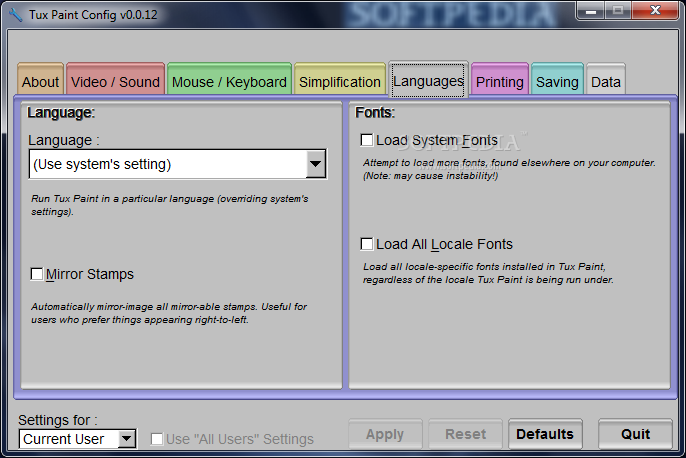Viewport: 686px width, 458px height.
Task: Click the "Automatically mirror-image all mirror-able stamps" text
Action: point(169,313)
